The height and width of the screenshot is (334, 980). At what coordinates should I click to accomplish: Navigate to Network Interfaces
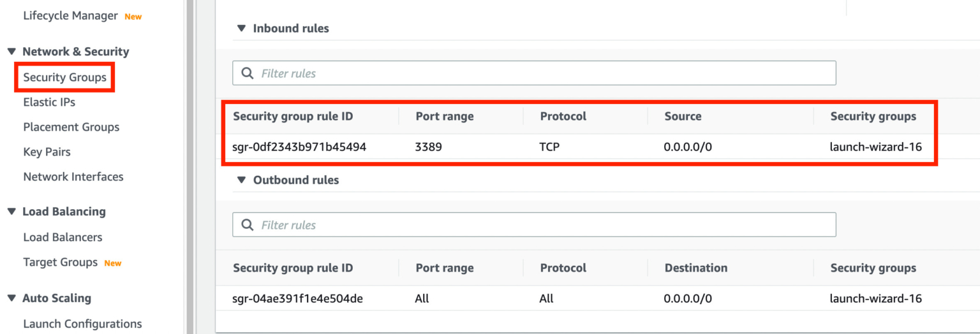[73, 177]
